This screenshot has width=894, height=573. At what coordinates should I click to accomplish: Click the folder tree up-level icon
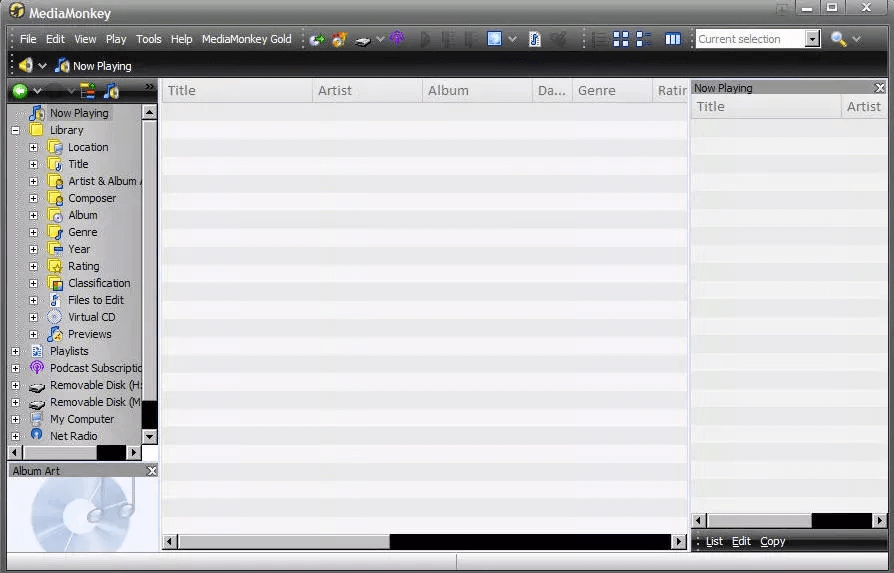pos(88,91)
